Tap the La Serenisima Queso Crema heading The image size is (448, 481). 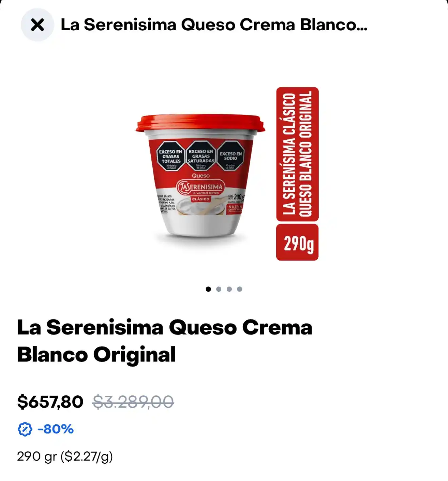tap(165, 341)
